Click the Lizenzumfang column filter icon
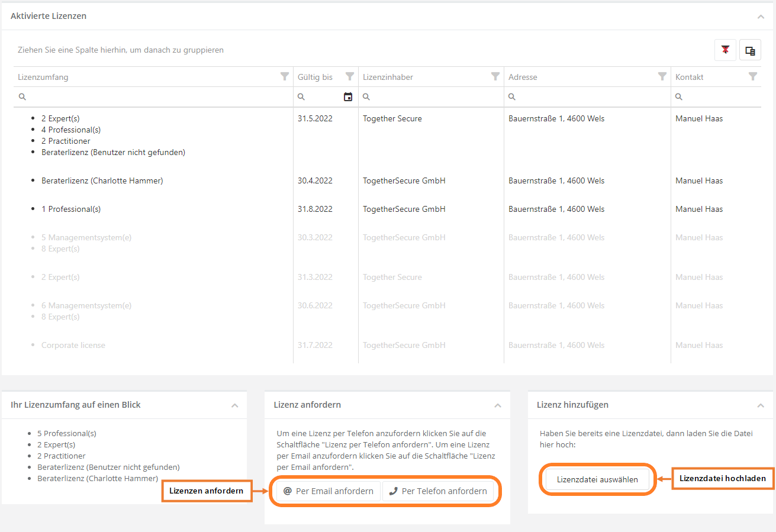The height and width of the screenshot is (532, 776). click(x=285, y=77)
